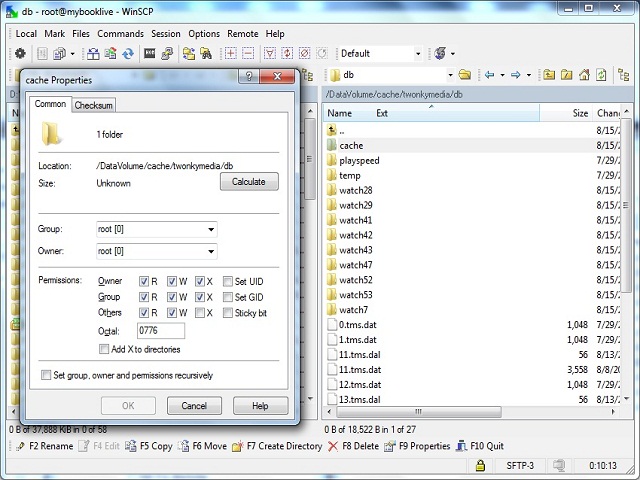Switch to the Checksum tab

pos(93,105)
